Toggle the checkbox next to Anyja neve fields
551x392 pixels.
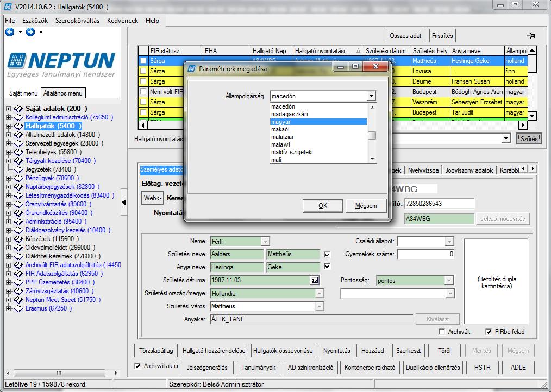(x=327, y=266)
